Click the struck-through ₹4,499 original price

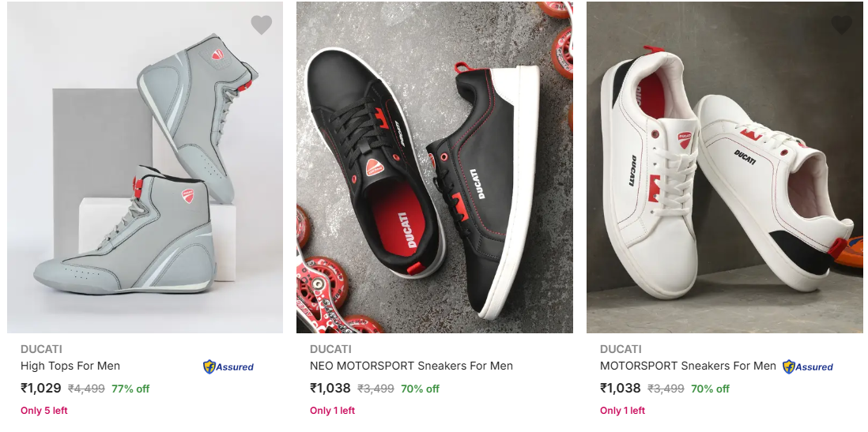pos(86,389)
